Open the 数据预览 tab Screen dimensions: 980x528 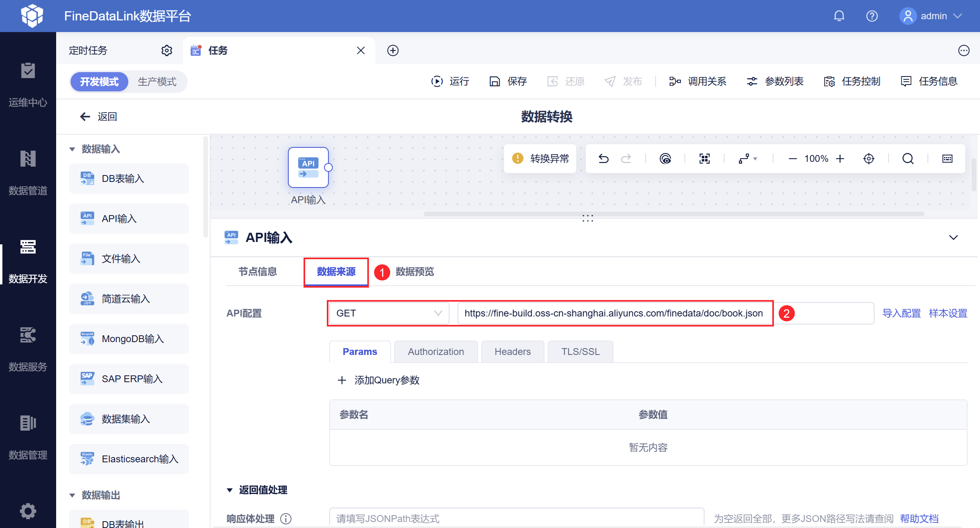[415, 272]
